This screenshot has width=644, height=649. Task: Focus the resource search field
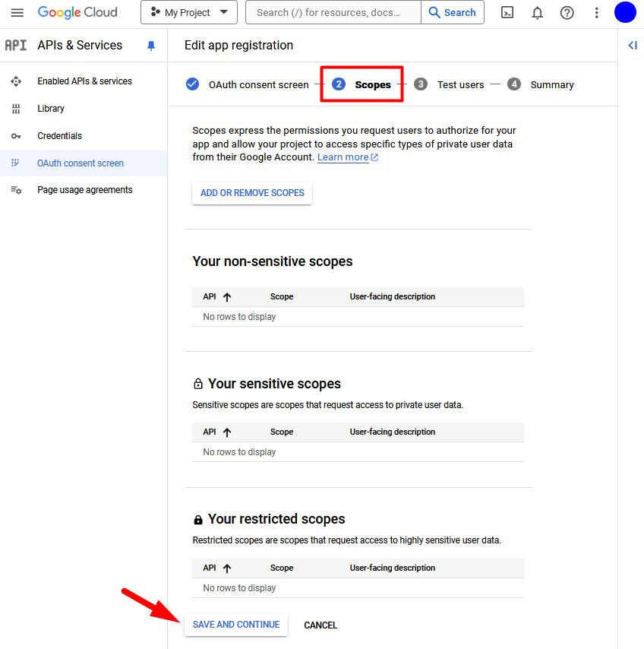pyautogui.click(x=333, y=12)
